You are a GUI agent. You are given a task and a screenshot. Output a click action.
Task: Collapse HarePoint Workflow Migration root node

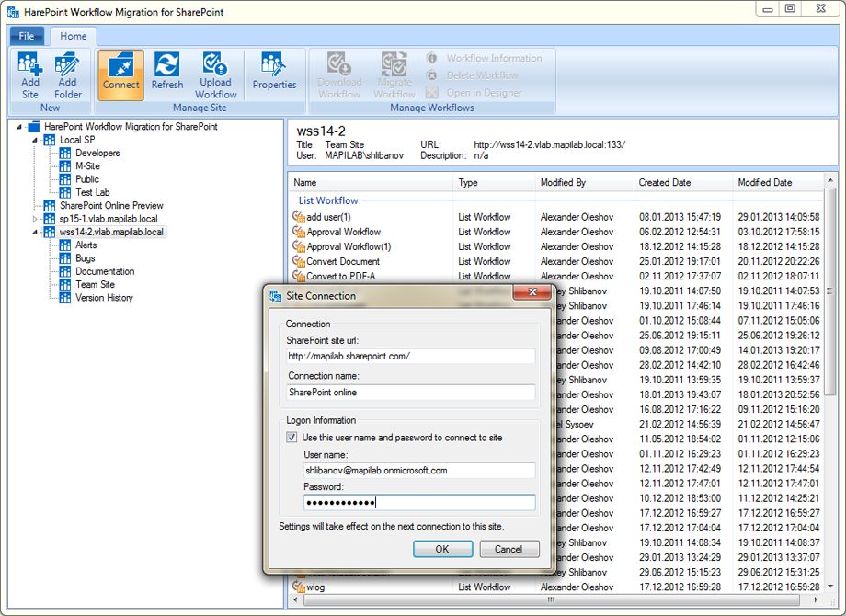tap(19, 127)
